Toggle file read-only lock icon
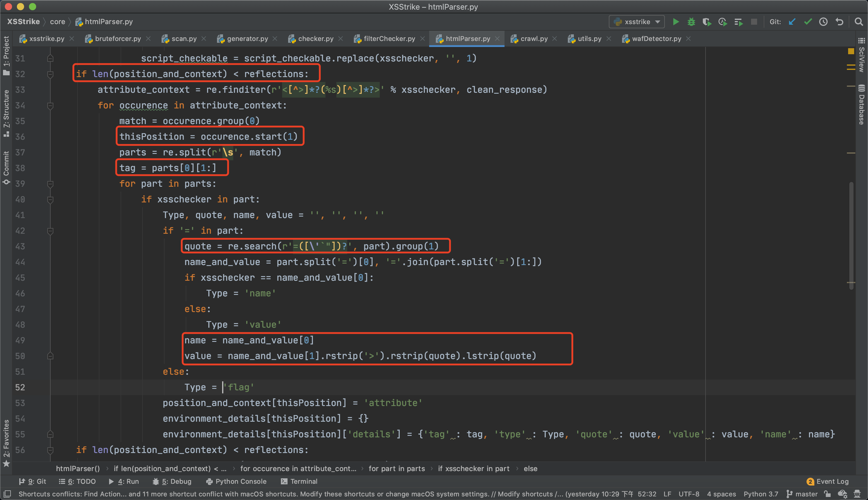 tap(827, 494)
